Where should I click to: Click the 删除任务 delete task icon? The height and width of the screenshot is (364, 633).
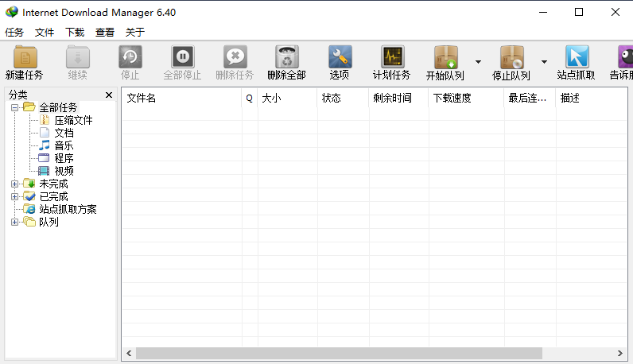point(235,57)
